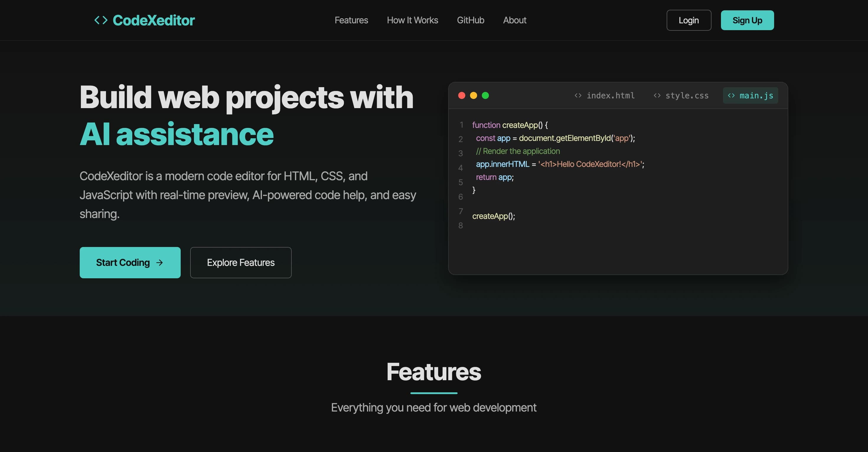Click the Login button
The width and height of the screenshot is (868, 452).
pyautogui.click(x=689, y=20)
